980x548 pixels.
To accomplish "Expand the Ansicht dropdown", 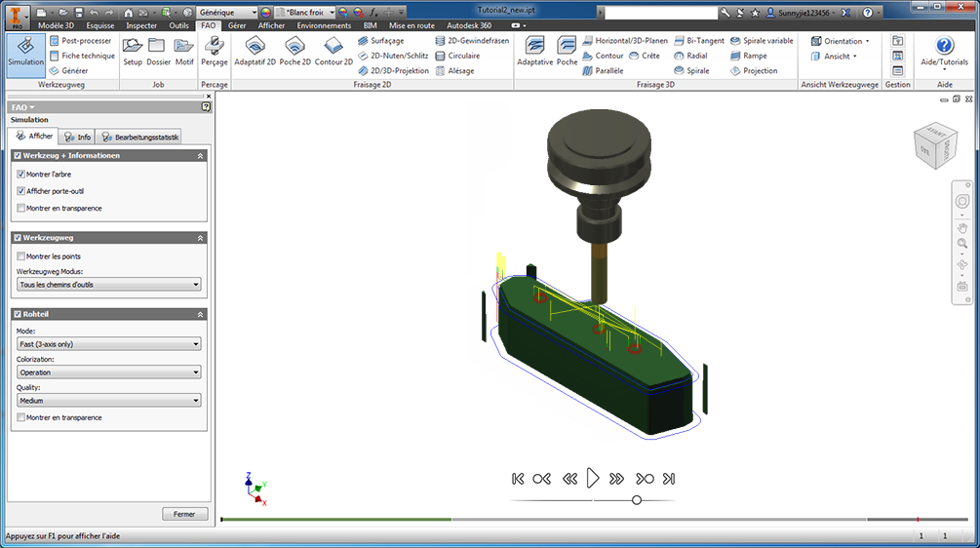I will tap(834, 57).
